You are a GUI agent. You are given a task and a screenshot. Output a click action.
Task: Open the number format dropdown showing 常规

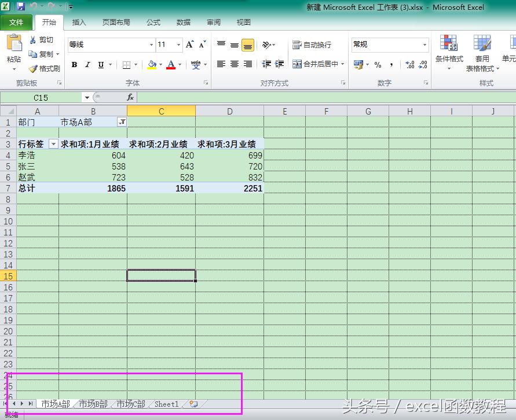click(x=424, y=45)
